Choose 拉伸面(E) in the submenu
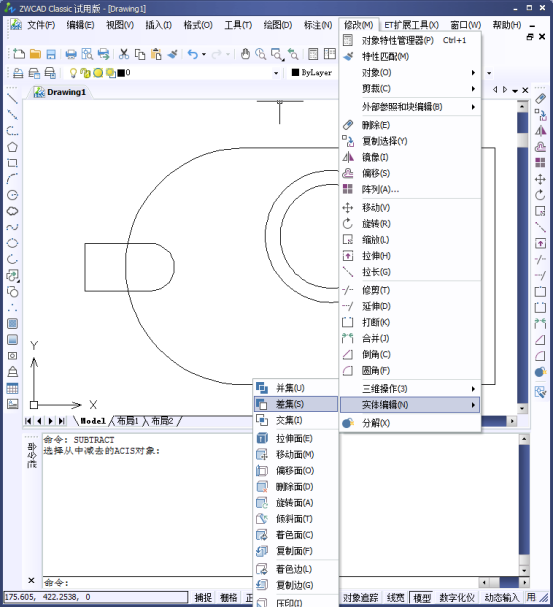Image resolution: width=554 pixels, height=607 pixels. pos(296,438)
